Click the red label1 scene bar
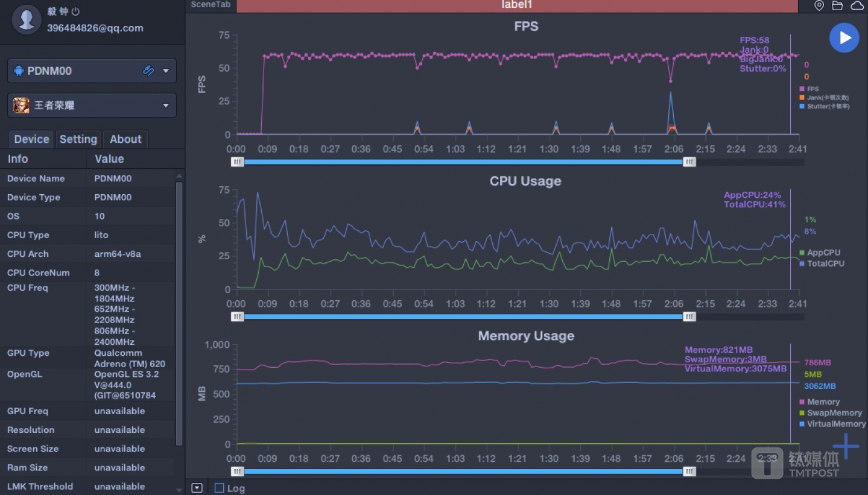The height and width of the screenshot is (495, 868). pyautogui.click(x=517, y=6)
